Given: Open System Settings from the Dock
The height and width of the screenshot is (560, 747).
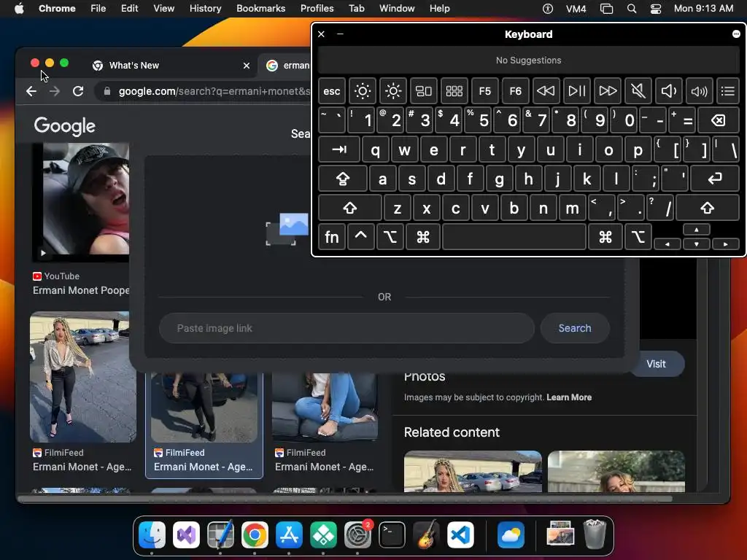Looking at the screenshot, I should [x=357, y=534].
